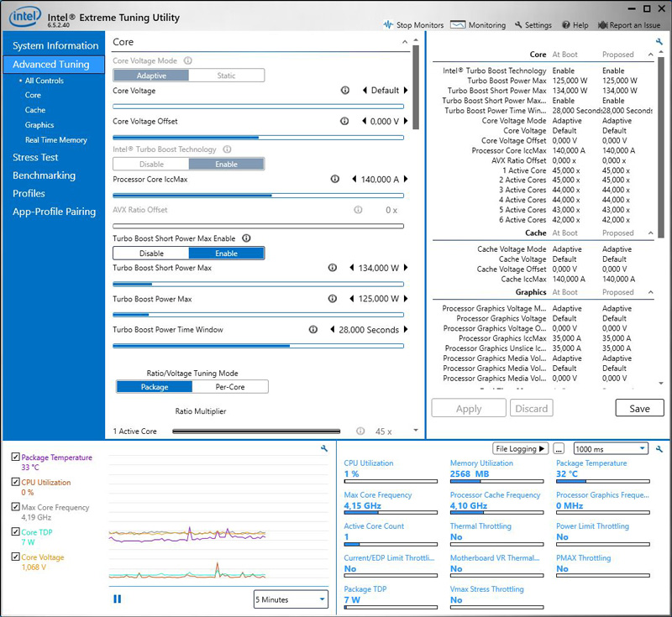The image size is (672, 617).
Task: Click info icon for AVX Ratio Offset
Action: click(358, 210)
